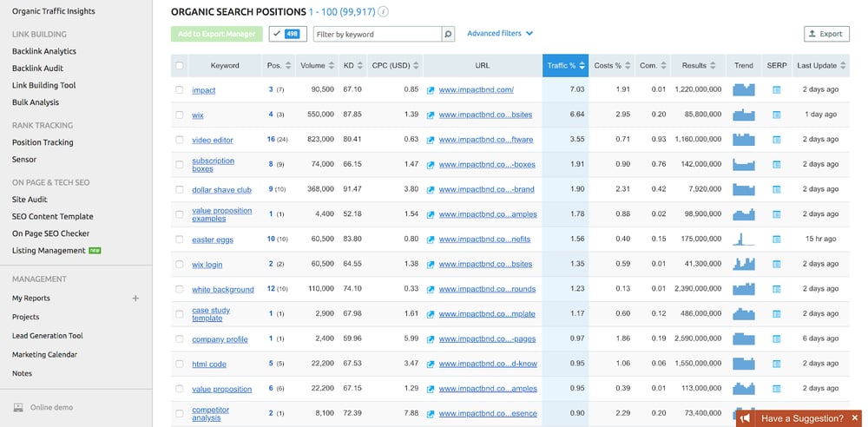868x427 pixels.
Task: View trend chart for impact keyword
Action: pos(744,89)
